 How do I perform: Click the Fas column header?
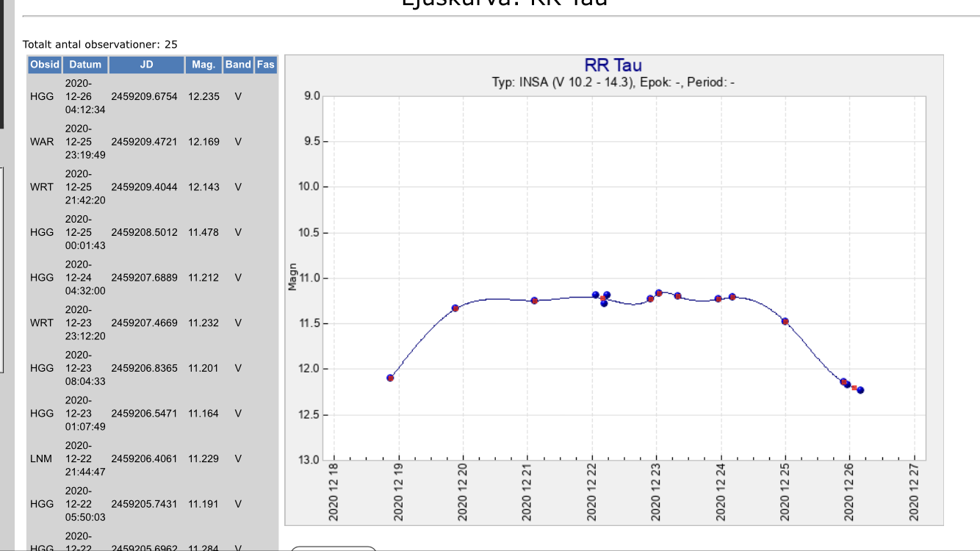click(266, 65)
